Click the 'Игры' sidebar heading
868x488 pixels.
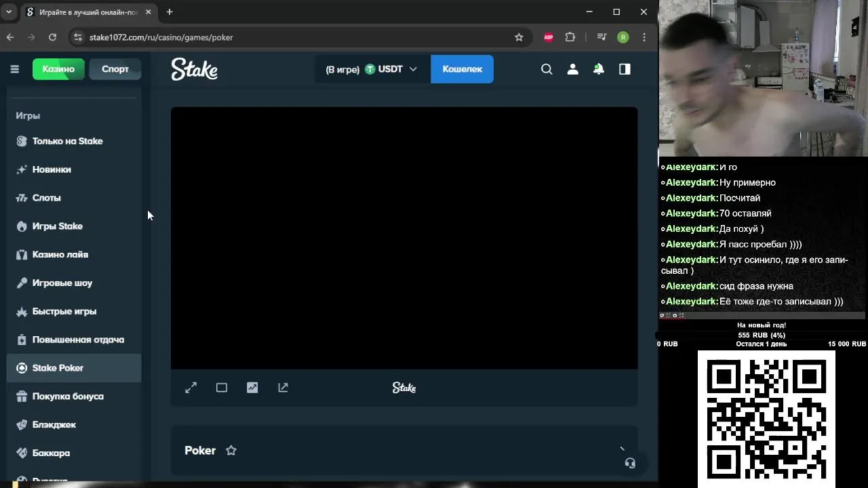28,116
